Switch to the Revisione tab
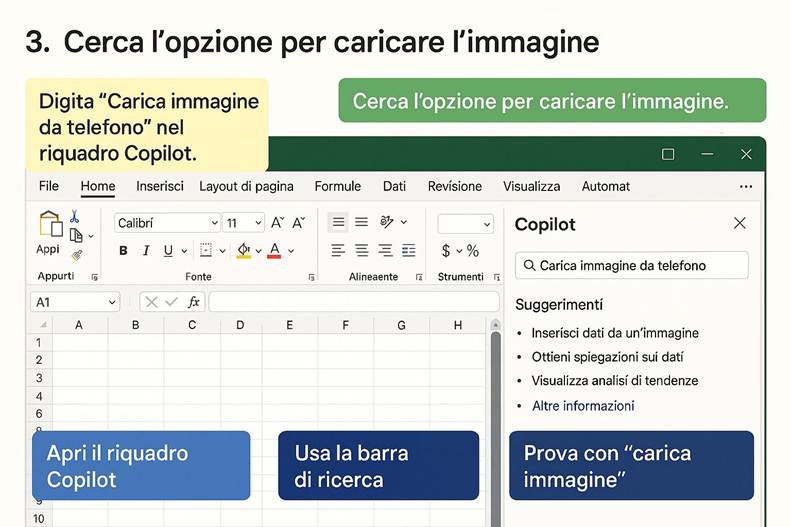Viewport: 791px width, 527px height. click(x=455, y=186)
